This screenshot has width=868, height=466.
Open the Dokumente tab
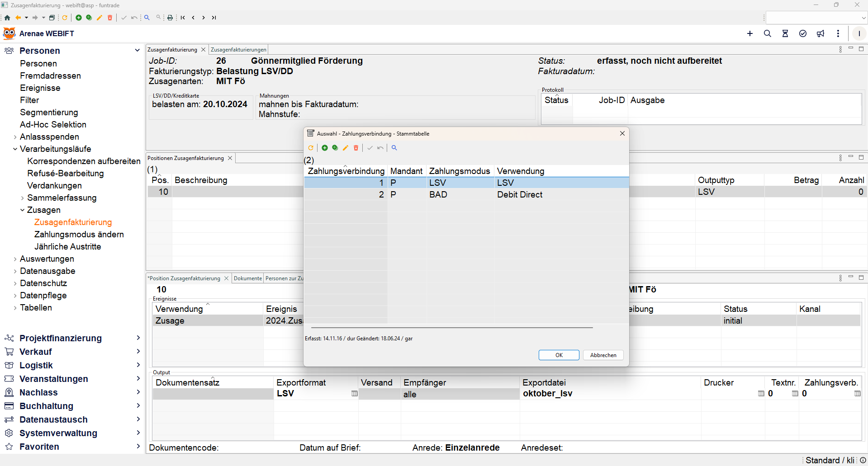(247, 278)
